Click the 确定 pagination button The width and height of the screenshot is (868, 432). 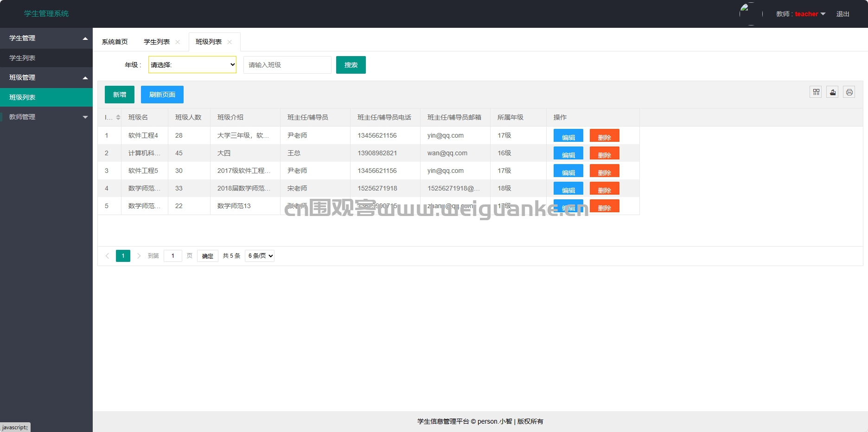coord(208,256)
